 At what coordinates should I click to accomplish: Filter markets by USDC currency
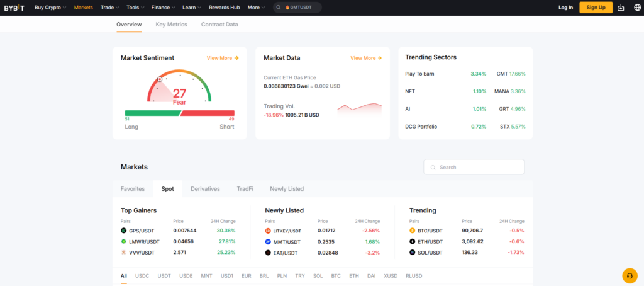[x=142, y=276]
